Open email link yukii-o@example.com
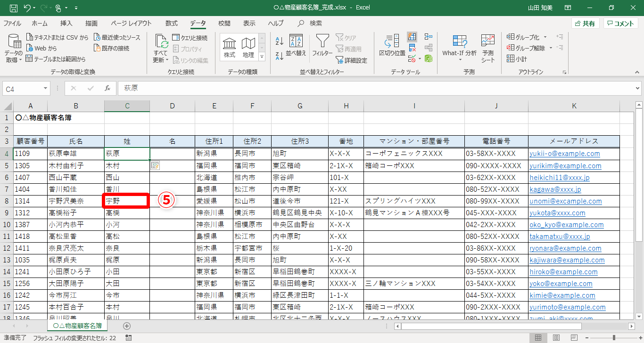The width and height of the screenshot is (644, 343). coord(565,154)
